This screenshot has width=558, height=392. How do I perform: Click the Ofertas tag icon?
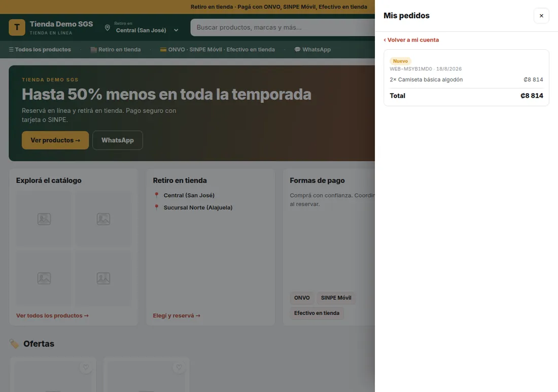14,344
